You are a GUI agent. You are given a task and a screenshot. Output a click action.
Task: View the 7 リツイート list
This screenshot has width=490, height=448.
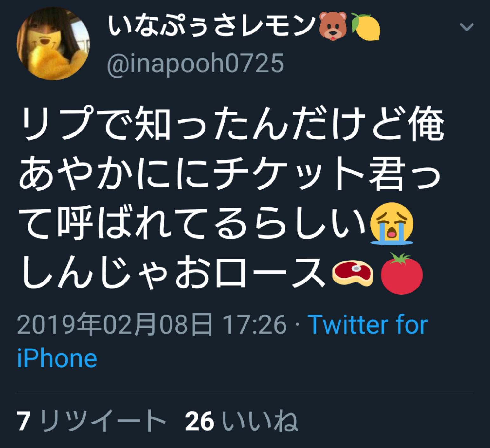(x=91, y=421)
